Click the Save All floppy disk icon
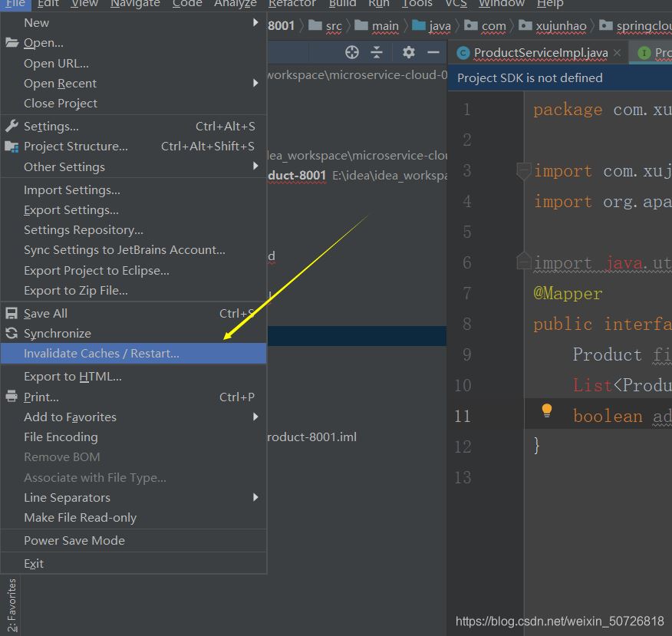The image size is (672, 636). [12, 313]
